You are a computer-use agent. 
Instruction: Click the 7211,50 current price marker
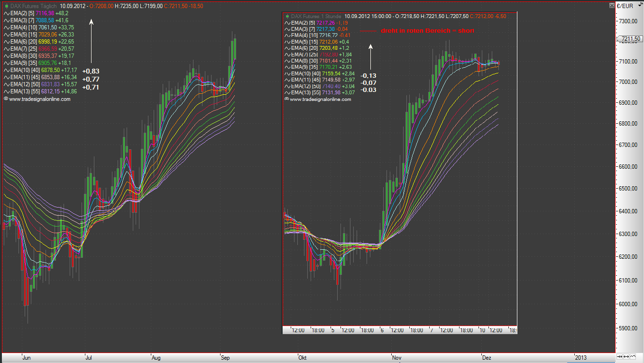coord(630,39)
